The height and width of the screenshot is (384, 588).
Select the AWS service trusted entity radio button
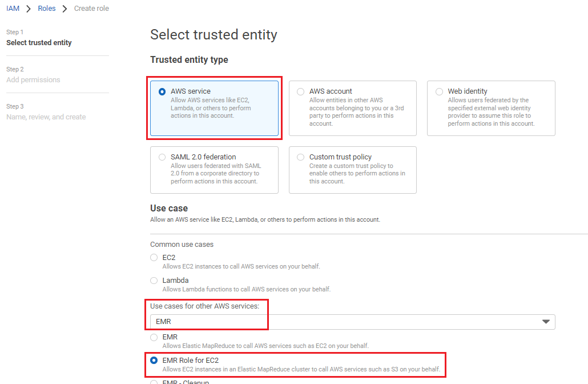(x=161, y=91)
